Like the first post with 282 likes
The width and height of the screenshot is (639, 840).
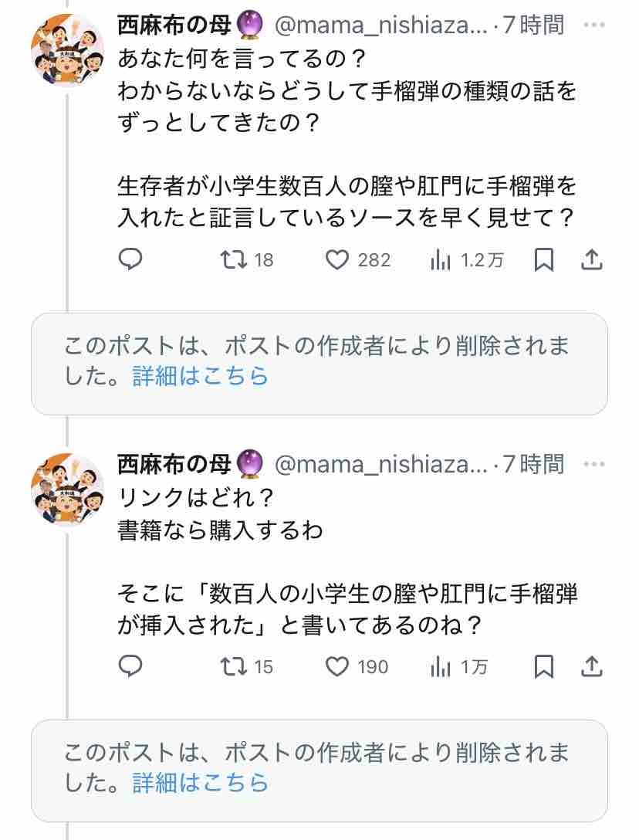coord(358,260)
